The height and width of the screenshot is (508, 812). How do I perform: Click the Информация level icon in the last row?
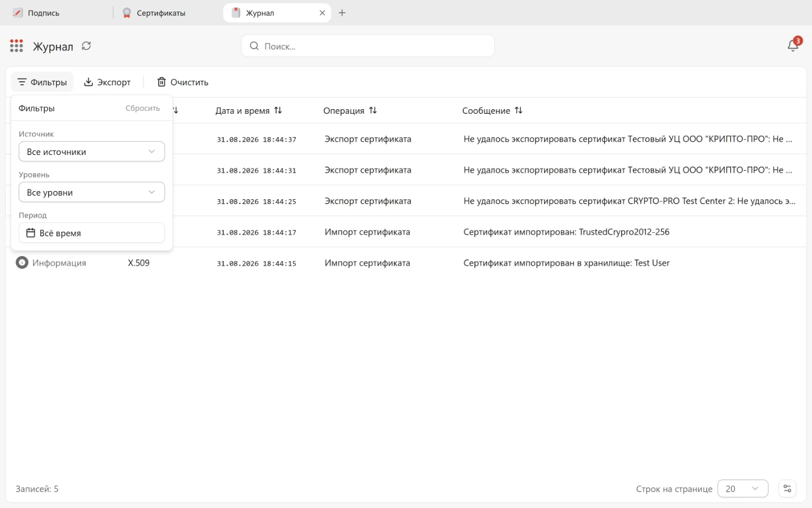tap(22, 263)
